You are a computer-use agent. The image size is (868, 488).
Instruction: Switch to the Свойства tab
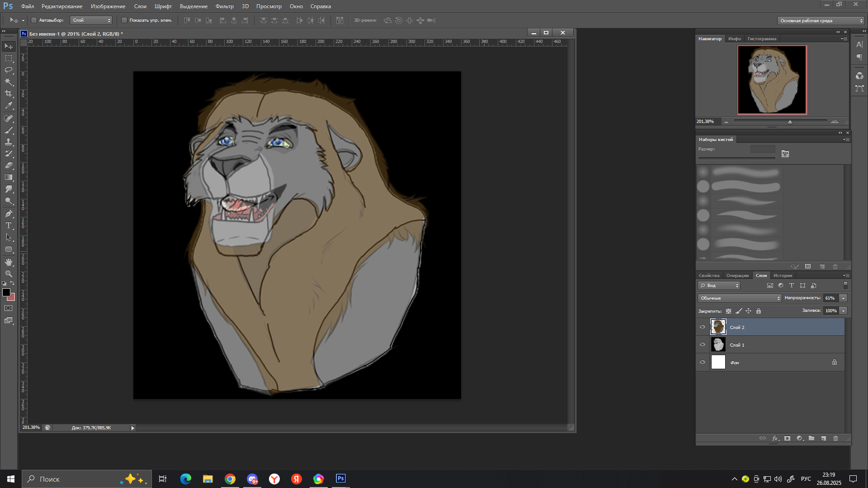click(x=709, y=276)
